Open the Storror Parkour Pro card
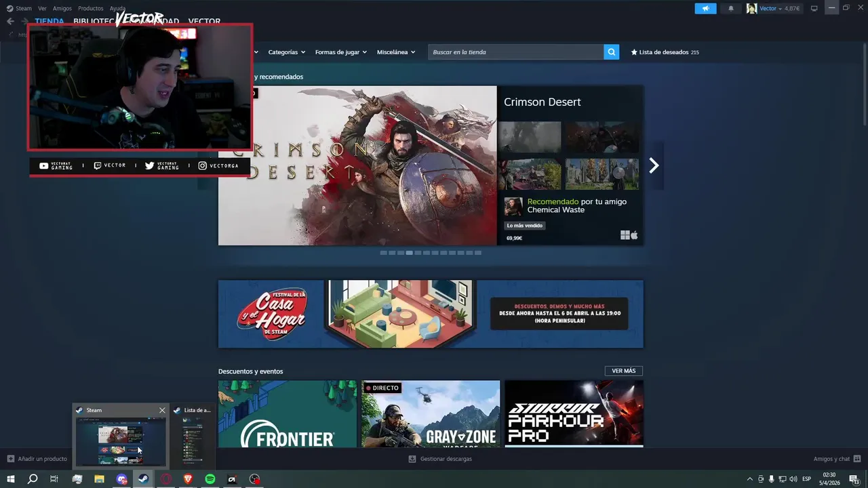The image size is (868, 488). pyautogui.click(x=574, y=413)
